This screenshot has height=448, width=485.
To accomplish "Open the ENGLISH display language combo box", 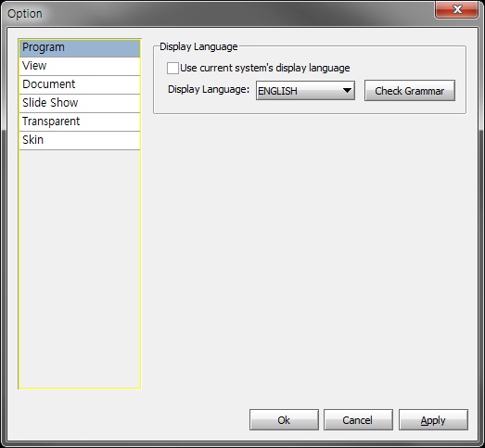I will pos(305,91).
